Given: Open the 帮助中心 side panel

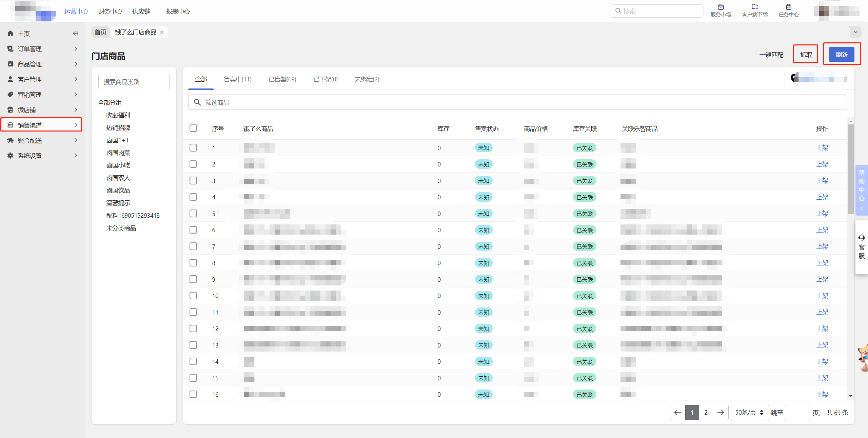Looking at the screenshot, I should click(x=862, y=190).
